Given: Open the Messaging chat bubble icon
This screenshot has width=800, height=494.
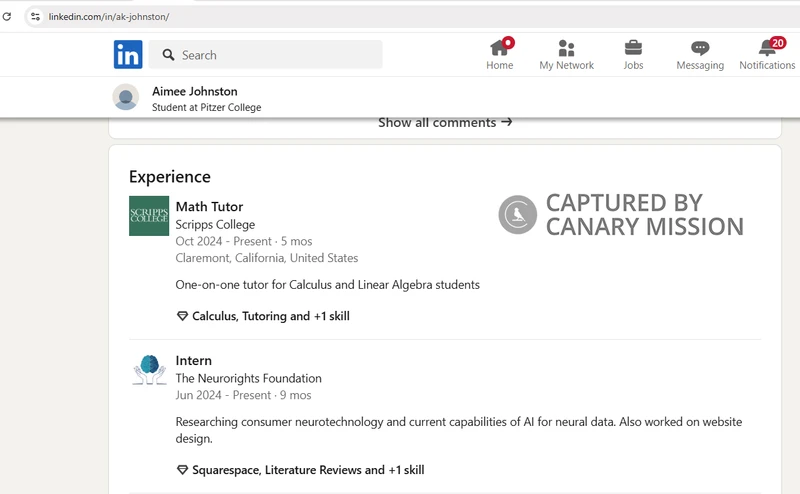Looking at the screenshot, I should pyautogui.click(x=700, y=48).
